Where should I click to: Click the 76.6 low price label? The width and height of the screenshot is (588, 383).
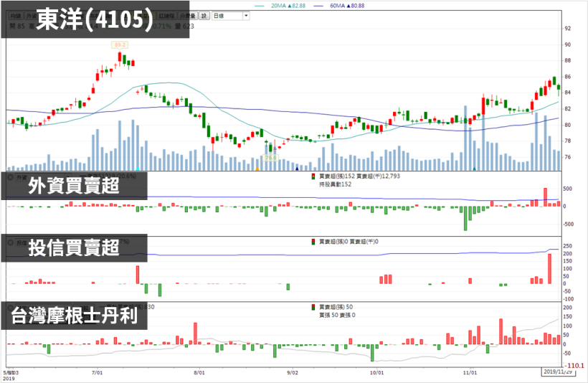point(270,158)
